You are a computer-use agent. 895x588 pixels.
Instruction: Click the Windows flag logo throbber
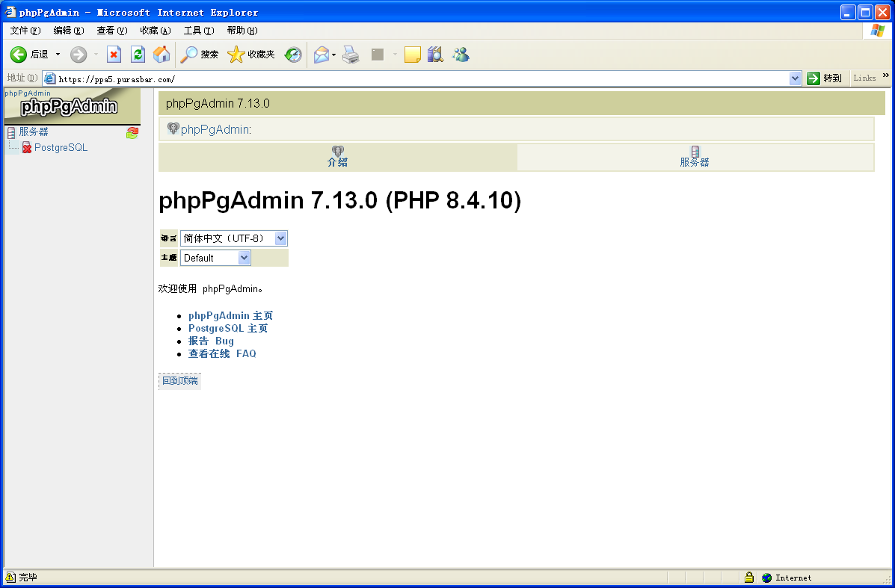[877, 31]
